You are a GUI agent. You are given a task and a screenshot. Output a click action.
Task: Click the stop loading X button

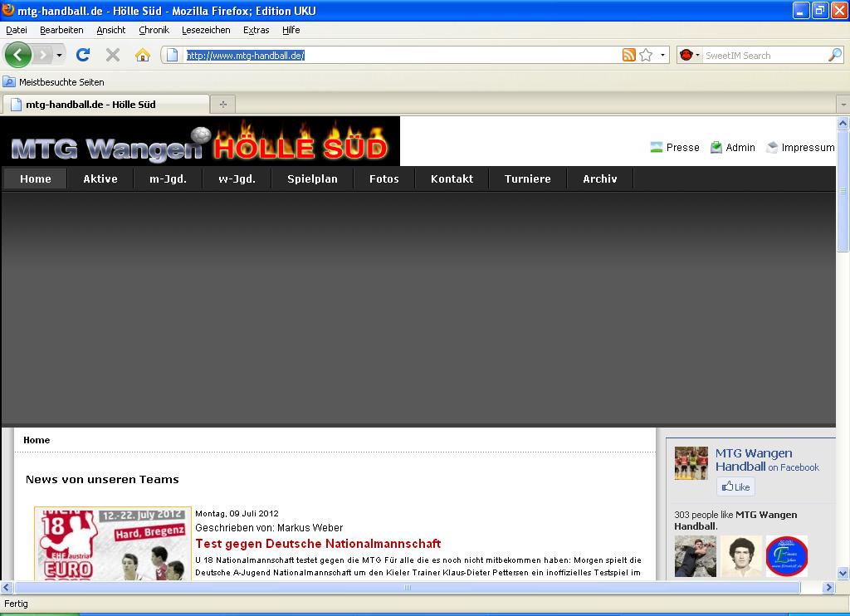pyautogui.click(x=113, y=55)
